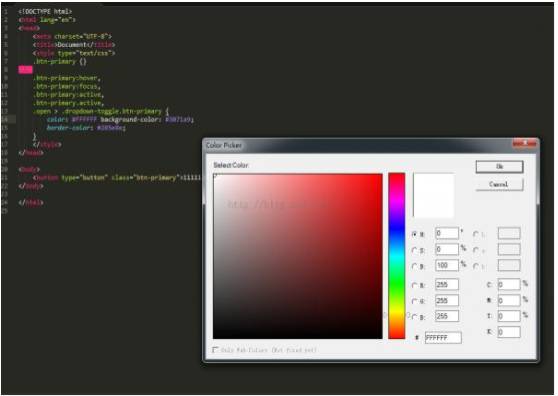Click the white color preview swatch
The height and width of the screenshot is (396, 558).
click(433, 195)
